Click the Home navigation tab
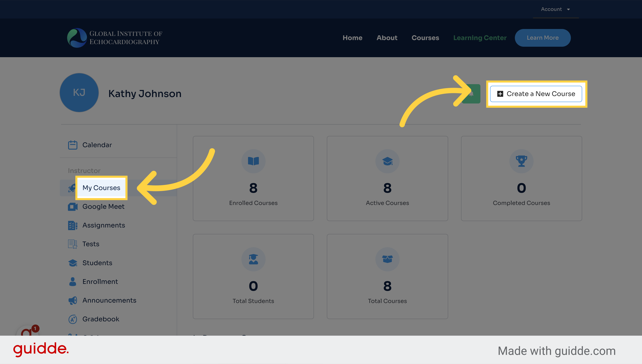 [x=353, y=37]
